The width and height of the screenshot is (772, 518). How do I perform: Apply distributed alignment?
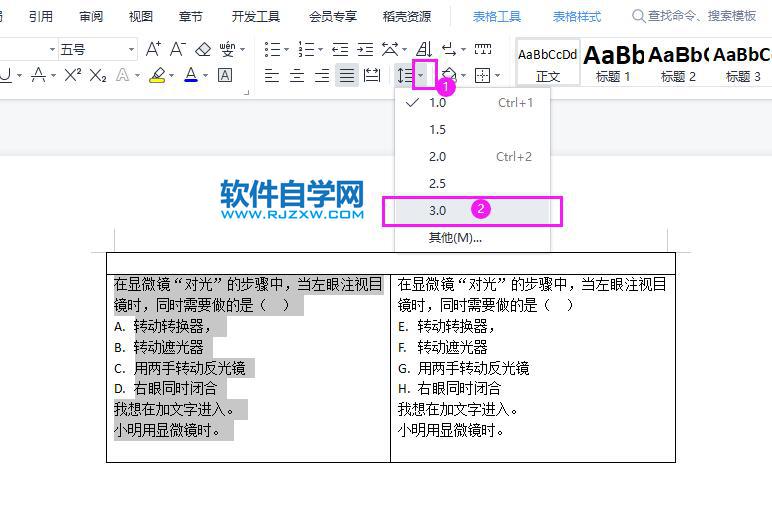click(x=372, y=75)
